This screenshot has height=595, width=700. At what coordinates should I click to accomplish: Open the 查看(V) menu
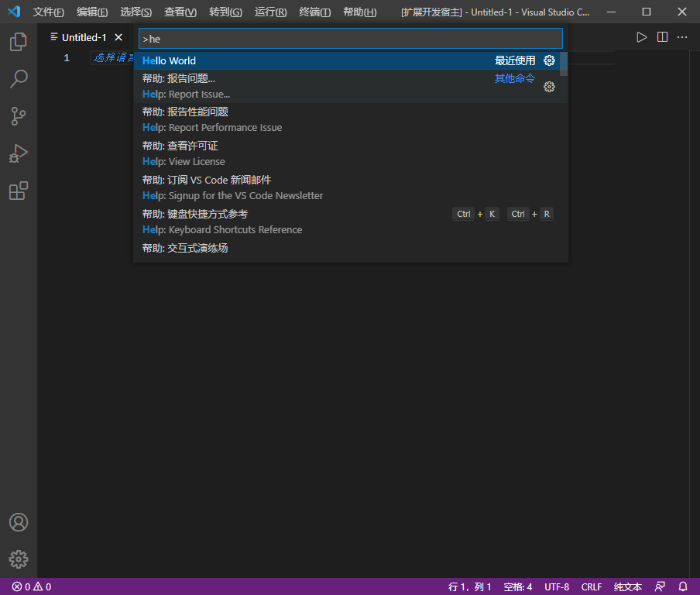180,12
